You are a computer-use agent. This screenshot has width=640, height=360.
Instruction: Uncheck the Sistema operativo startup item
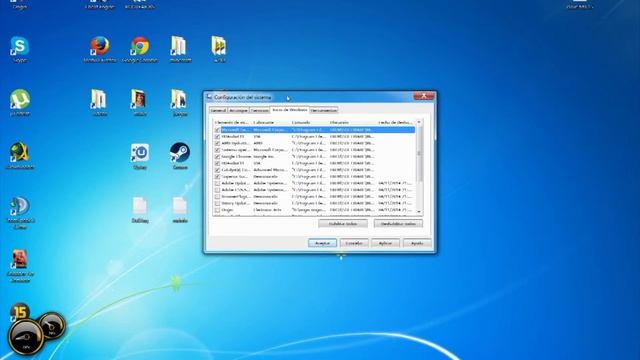click(217, 150)
